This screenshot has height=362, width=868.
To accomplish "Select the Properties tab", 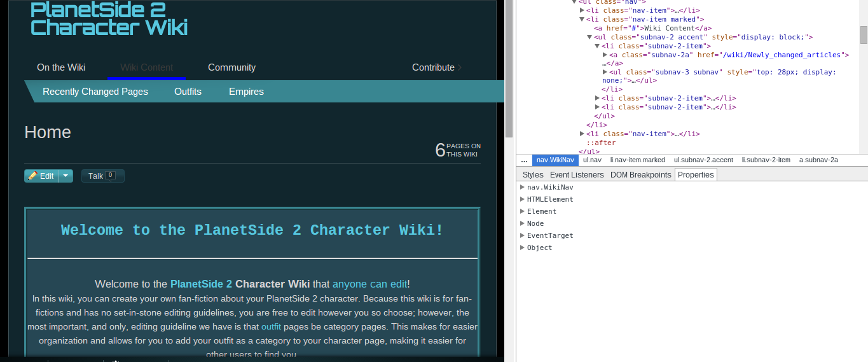I will (x=696, y=175).
